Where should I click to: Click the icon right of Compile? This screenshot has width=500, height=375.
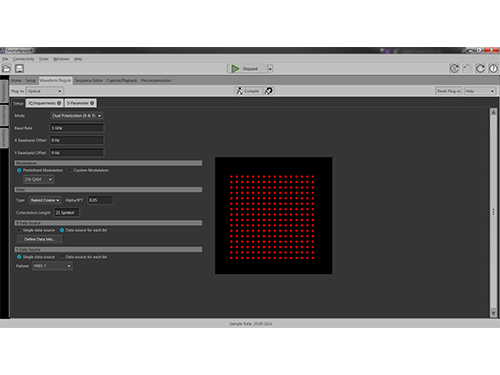coord(269,91)
